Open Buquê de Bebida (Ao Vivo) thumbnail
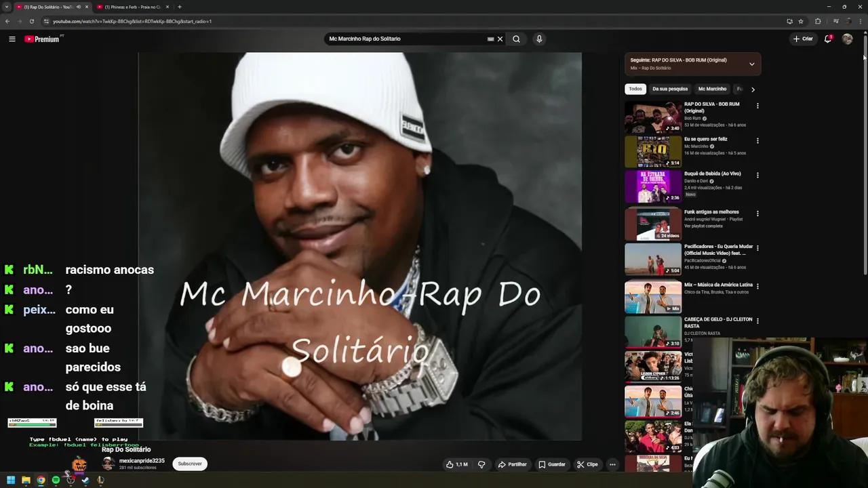The width and height of the screenshot is (868, 488). click(x=653, y=186)
